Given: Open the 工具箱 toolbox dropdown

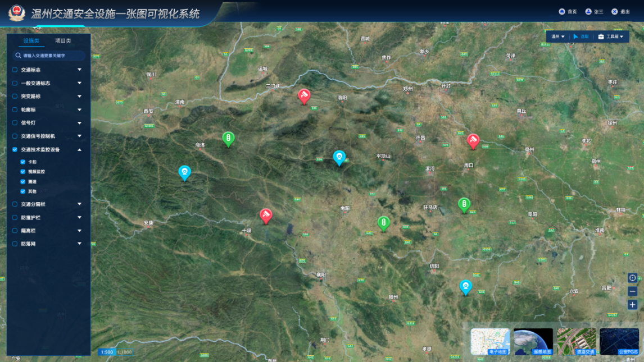Looking at the screenshot, I should pos(610,36).
